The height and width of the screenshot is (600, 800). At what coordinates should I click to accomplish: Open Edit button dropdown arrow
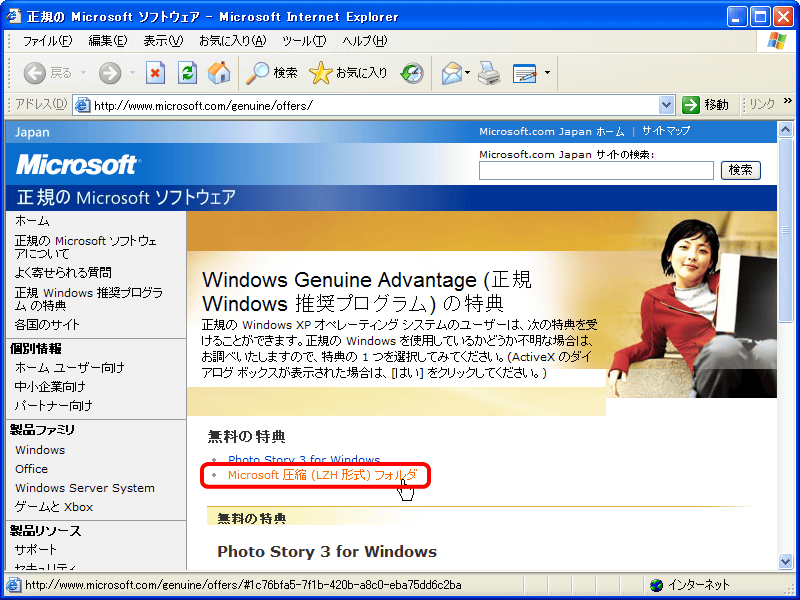[547, 73]
